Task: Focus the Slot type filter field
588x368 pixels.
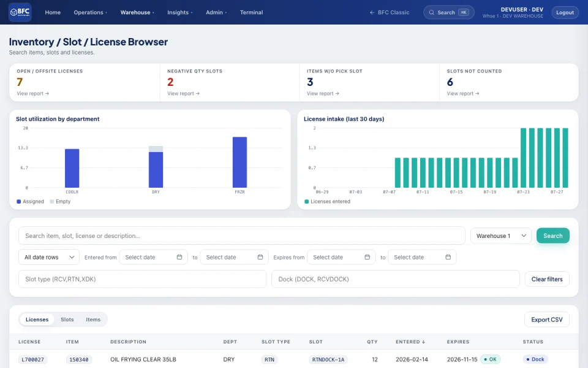Action: point(142,279)
